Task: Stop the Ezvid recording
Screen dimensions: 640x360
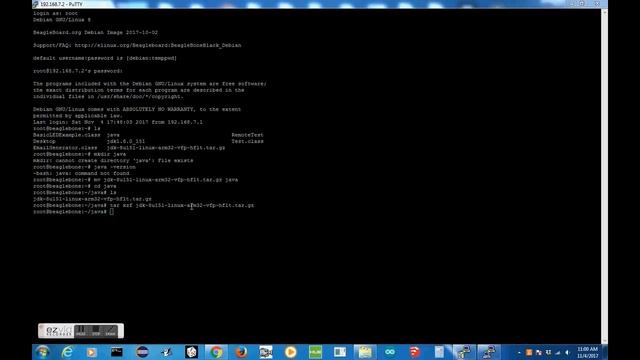Action: 96,331
